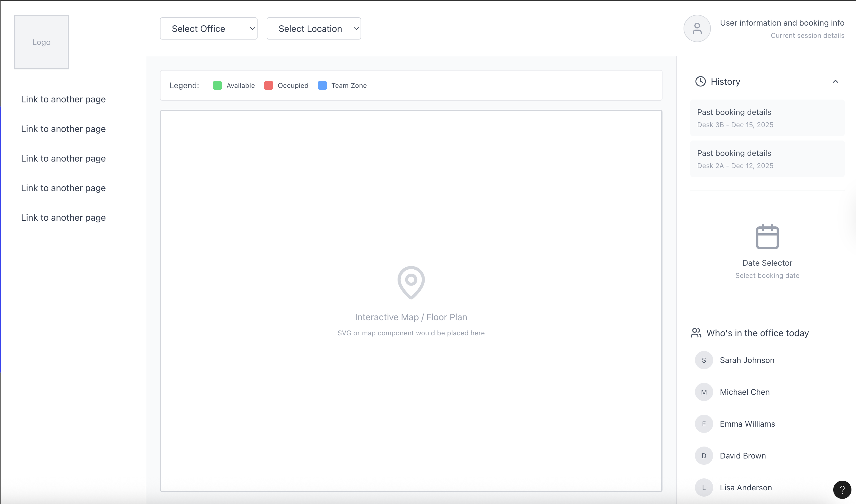Open the Select Location dropdown

tap(313, 28)
